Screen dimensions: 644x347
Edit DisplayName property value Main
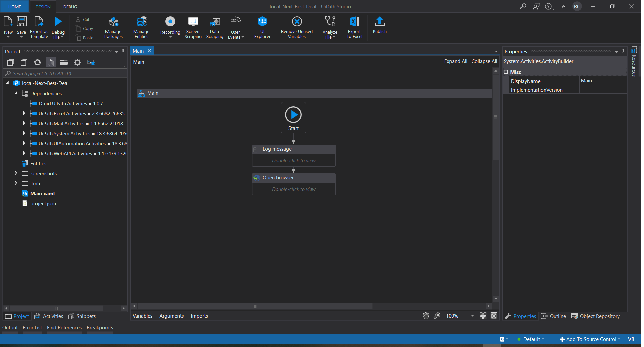[603, 81]
